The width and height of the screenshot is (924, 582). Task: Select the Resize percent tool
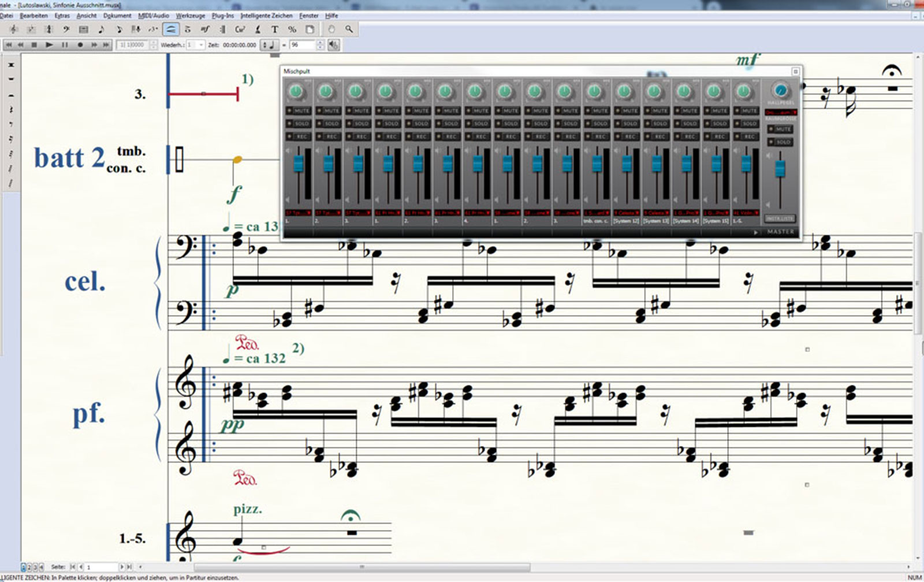[292, 29]
